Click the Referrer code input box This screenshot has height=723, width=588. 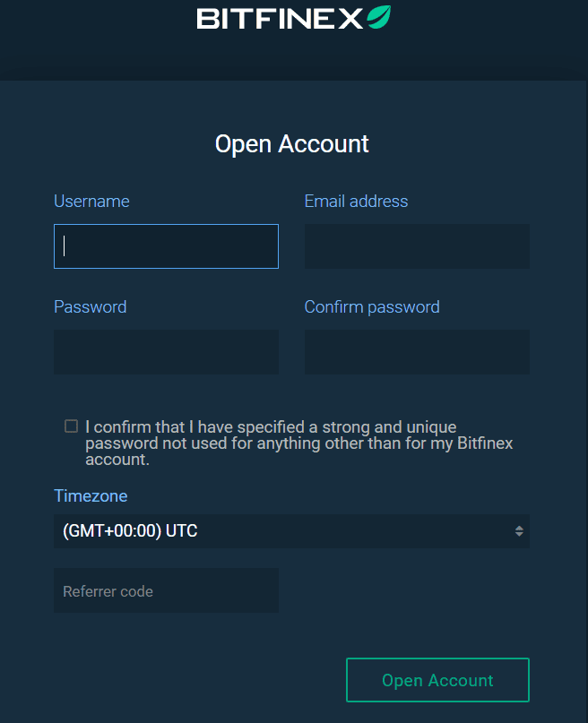[166, 590]
